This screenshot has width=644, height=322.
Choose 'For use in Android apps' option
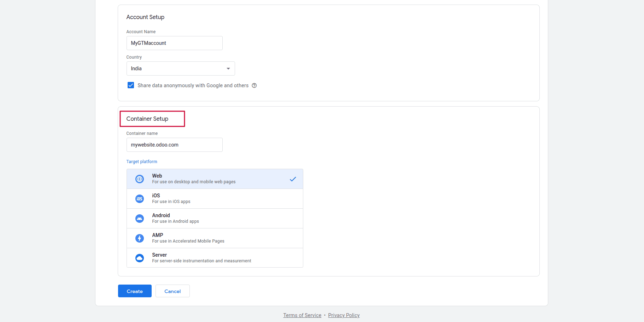[175, 221]
